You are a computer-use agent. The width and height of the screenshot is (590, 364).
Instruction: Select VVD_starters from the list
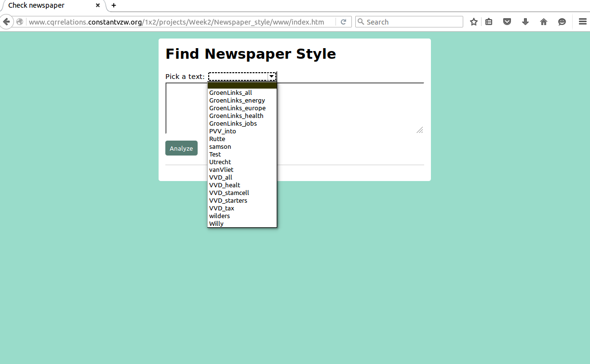coord(242,201)
